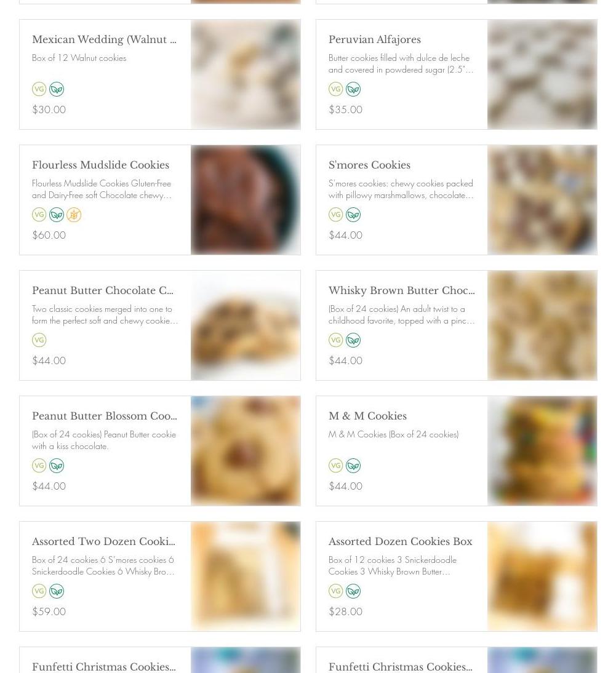Click the vegan leaf icon on S'mores Cookies

[x=353, y=215]
